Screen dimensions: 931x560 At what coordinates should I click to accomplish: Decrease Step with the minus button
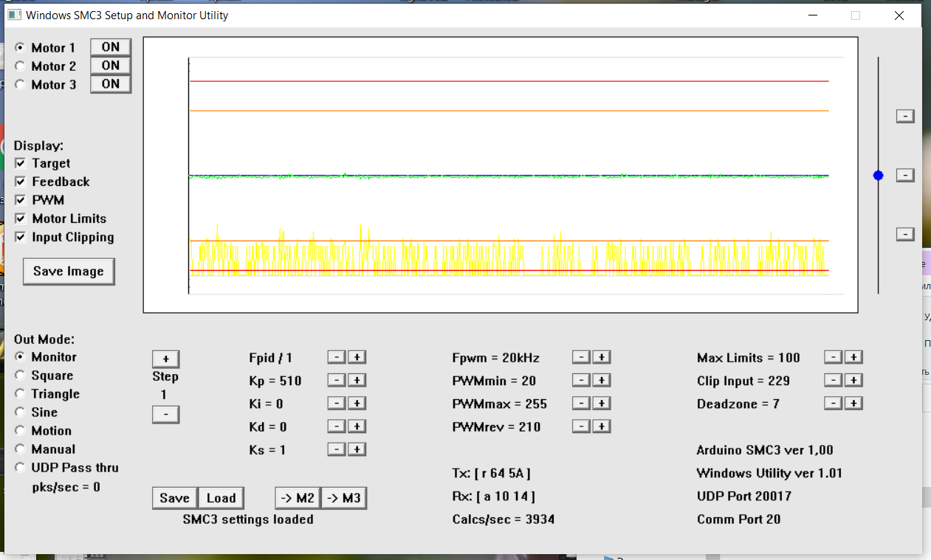[165, 415]
